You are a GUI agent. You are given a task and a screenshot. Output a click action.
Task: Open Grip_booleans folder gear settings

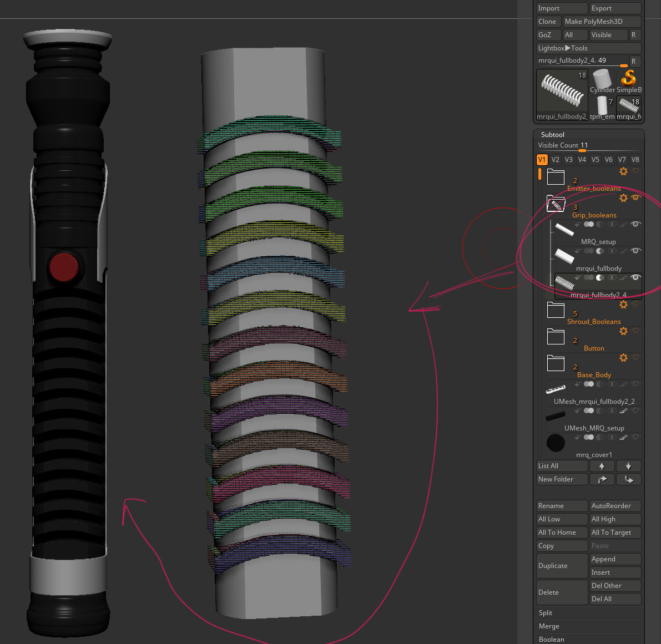tap(623, 198)
